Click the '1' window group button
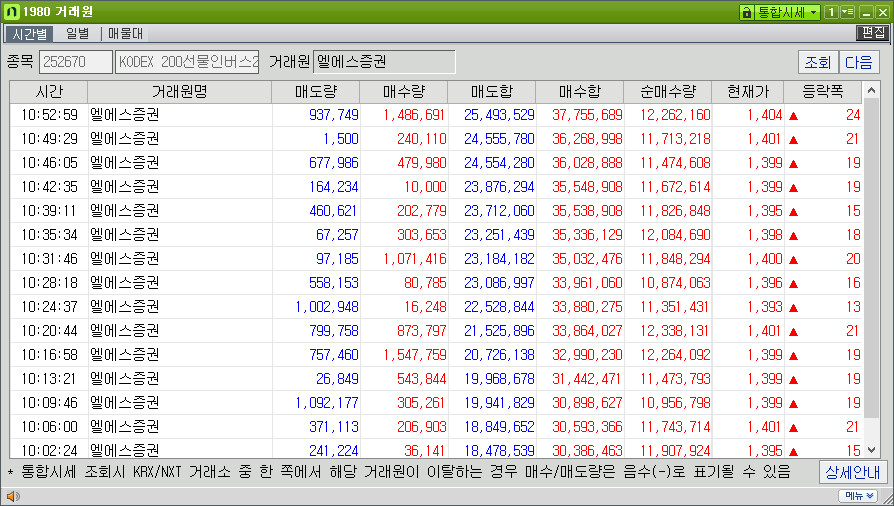 click(831, 12)
